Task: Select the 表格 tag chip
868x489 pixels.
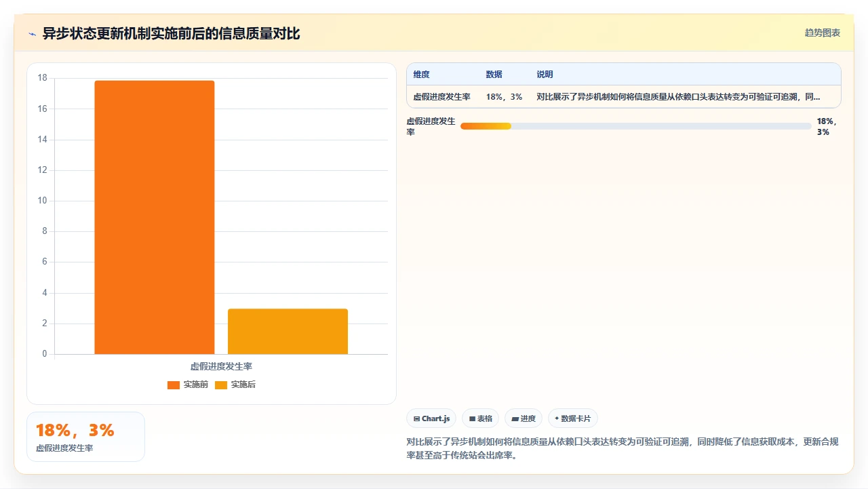Action: [x=481, y=418]
